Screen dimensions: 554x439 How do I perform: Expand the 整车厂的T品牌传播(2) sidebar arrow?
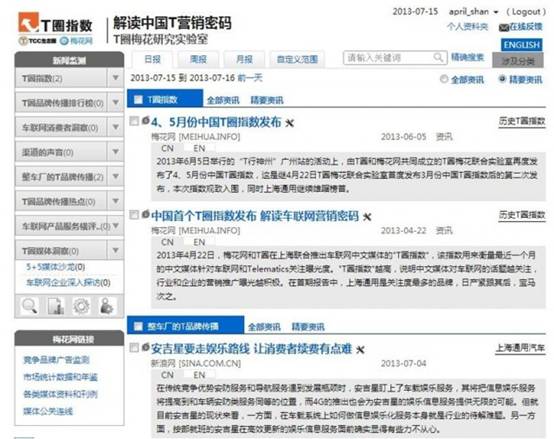pos(116,176)
